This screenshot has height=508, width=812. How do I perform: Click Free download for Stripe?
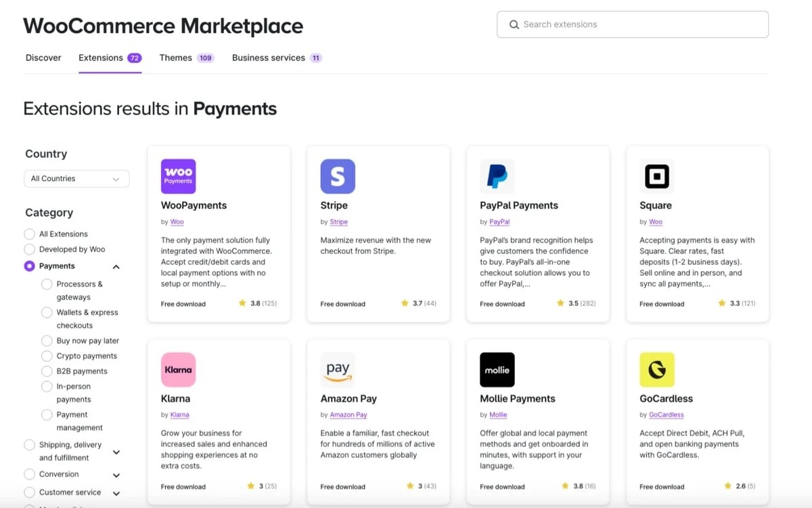(x=342, y=303)
